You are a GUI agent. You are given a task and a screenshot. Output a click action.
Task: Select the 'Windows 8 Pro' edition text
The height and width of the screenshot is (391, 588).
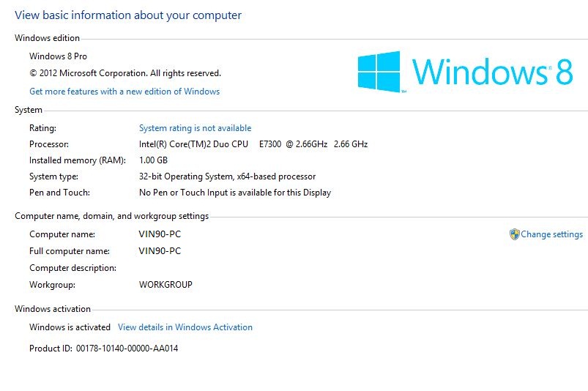click(x=58, y=56)
